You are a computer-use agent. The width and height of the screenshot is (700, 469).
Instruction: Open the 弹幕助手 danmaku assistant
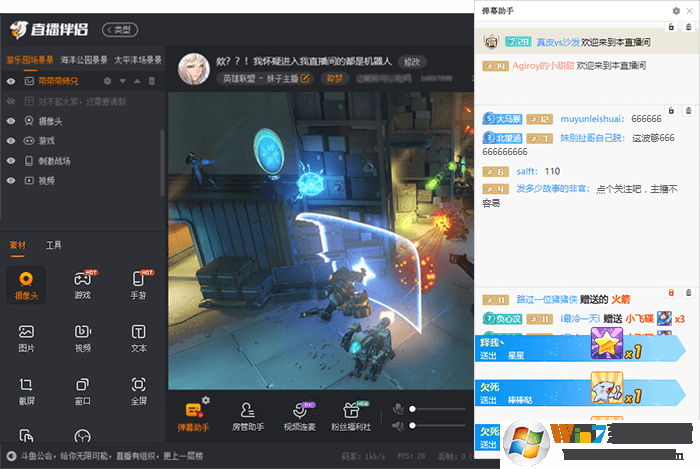pos(193,417)
